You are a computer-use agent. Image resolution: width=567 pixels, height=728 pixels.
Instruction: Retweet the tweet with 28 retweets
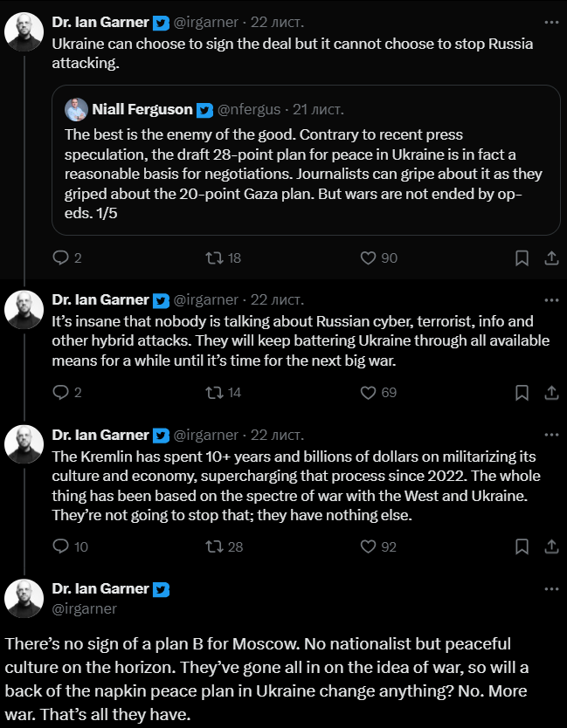212,546
